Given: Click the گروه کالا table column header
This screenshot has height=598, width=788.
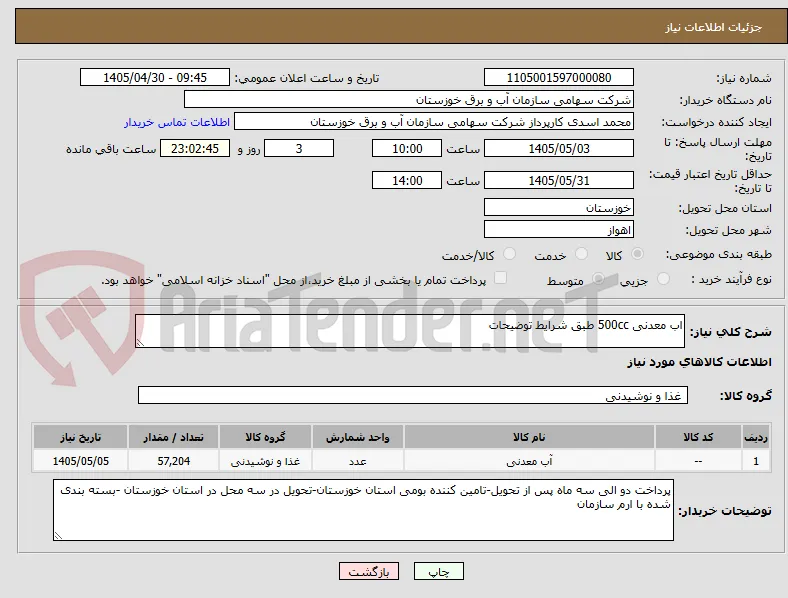Looking at the screenshot, I should click(265, 437).
